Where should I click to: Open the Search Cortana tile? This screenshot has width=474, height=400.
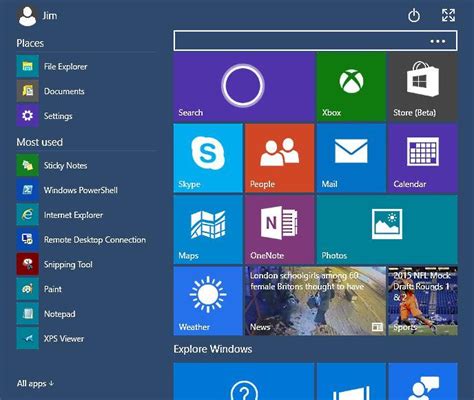pyautogui.click(x=244, y=87)
